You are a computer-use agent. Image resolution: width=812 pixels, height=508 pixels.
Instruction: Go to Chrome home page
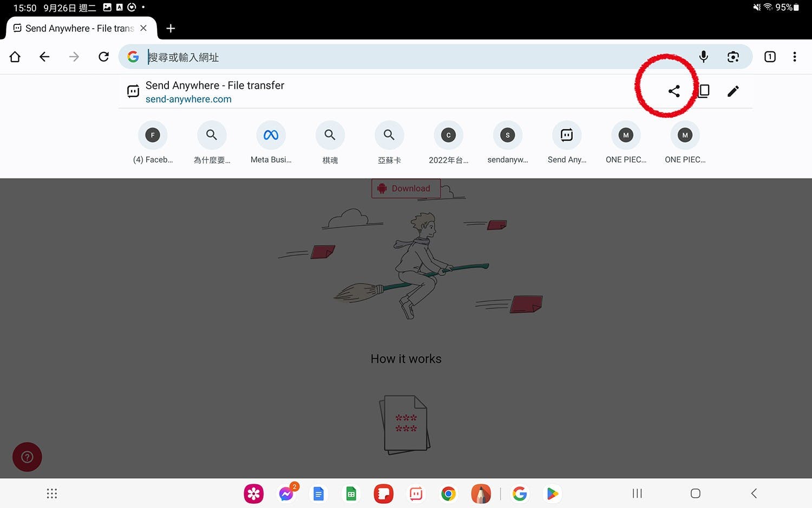pos(15,57)
